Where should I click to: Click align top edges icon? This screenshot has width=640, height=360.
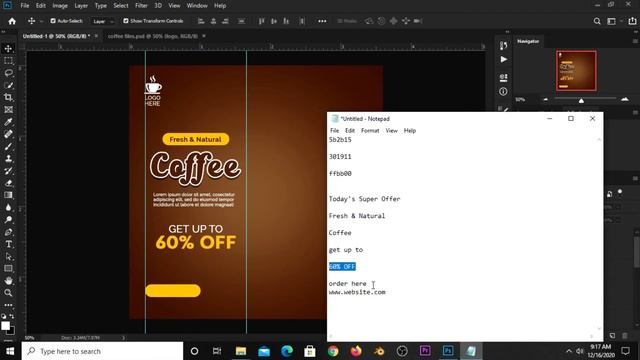point(262,21)
